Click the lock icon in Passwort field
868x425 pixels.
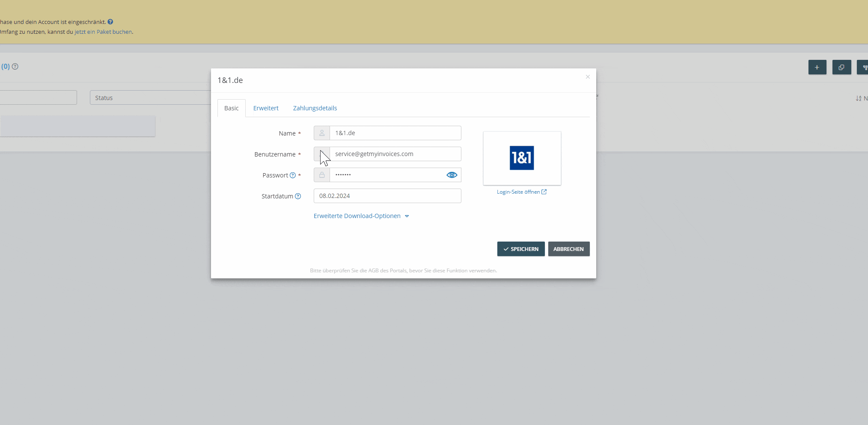click(322, 175)
